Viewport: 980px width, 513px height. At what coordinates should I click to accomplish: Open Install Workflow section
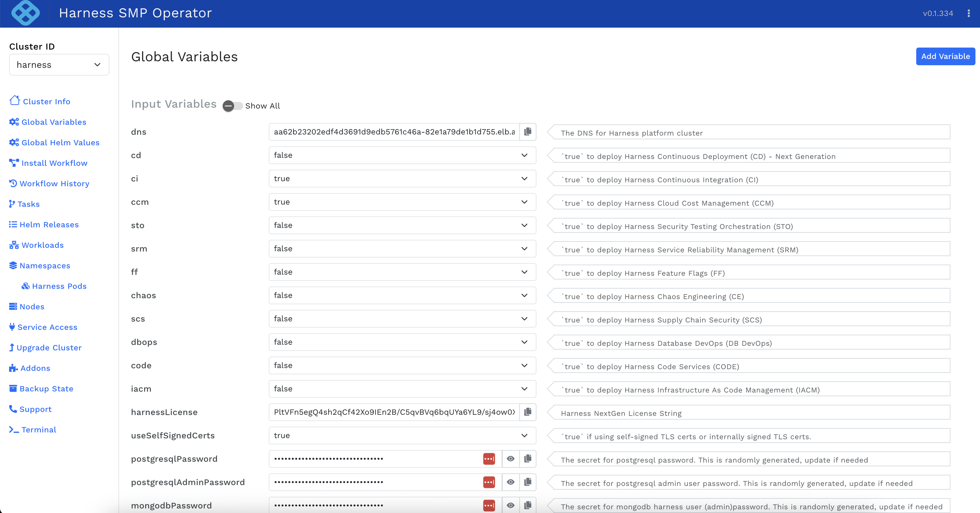click(48, 163)
